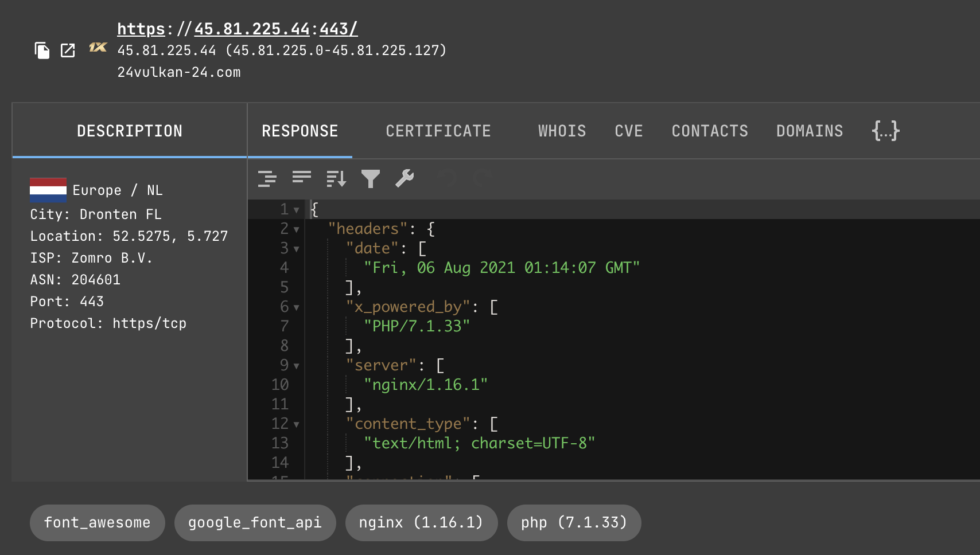
Task: Collapse the "headers" object on line 2
Action: [x=297, y=229]
